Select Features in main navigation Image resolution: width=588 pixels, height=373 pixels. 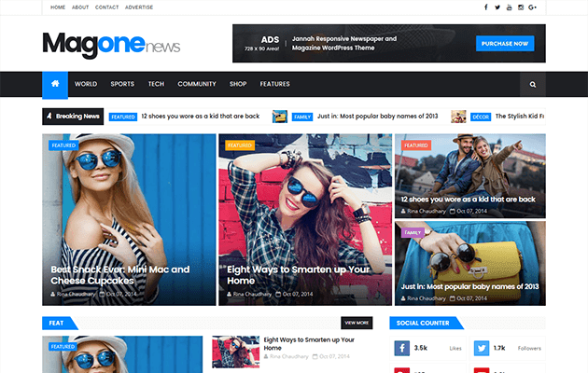[x=275, y=84]
